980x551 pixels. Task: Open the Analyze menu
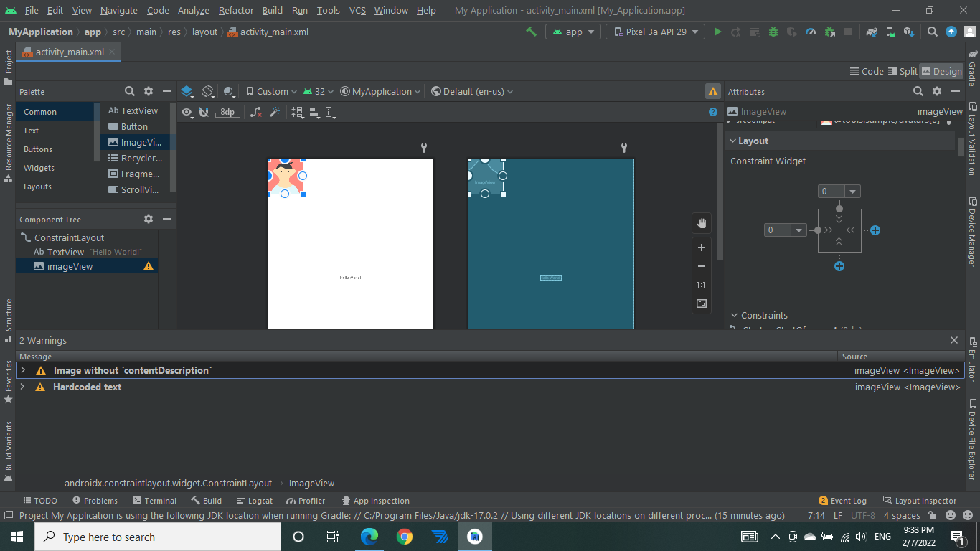193,10
